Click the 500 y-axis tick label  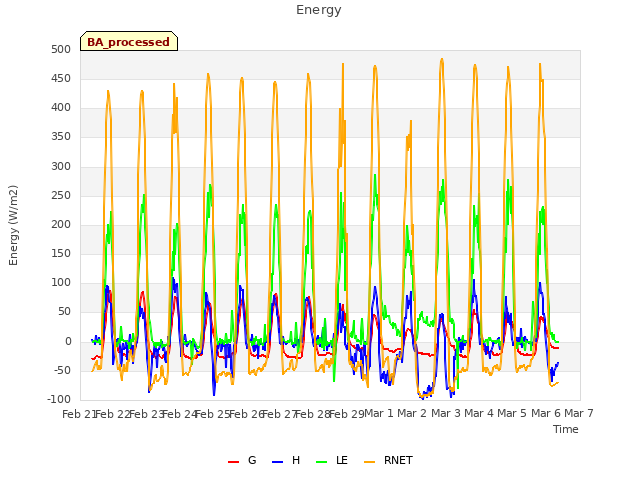coord(61,49)
